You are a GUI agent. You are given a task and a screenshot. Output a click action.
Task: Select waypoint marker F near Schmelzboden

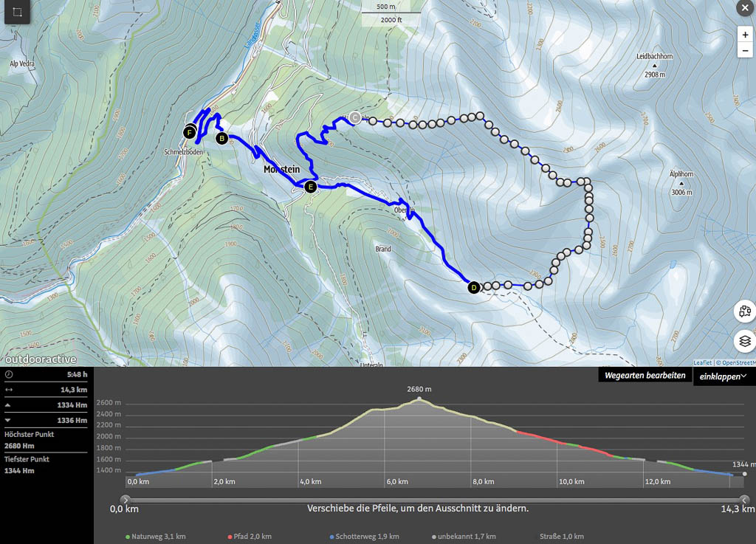pos(190,133)
